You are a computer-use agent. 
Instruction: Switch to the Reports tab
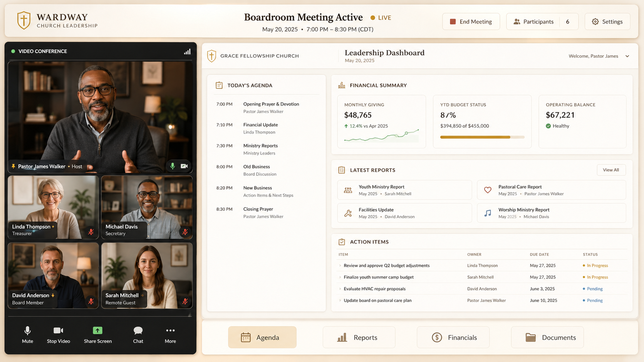coord(359,337)
